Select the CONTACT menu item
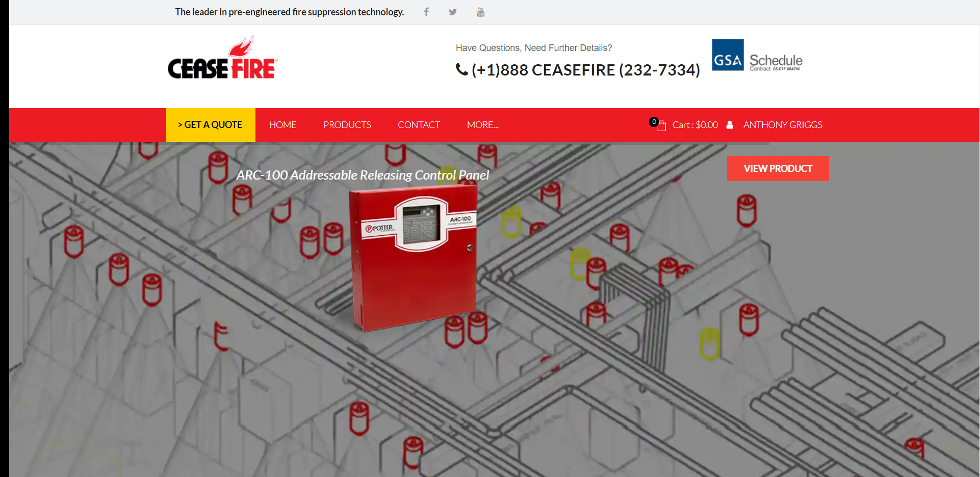 (x=419, y=124)
